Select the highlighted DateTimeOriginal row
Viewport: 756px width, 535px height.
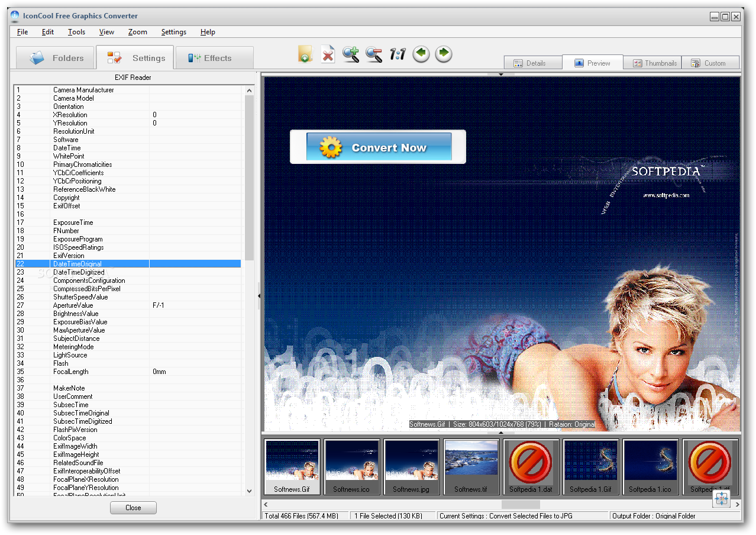point(128,264)
